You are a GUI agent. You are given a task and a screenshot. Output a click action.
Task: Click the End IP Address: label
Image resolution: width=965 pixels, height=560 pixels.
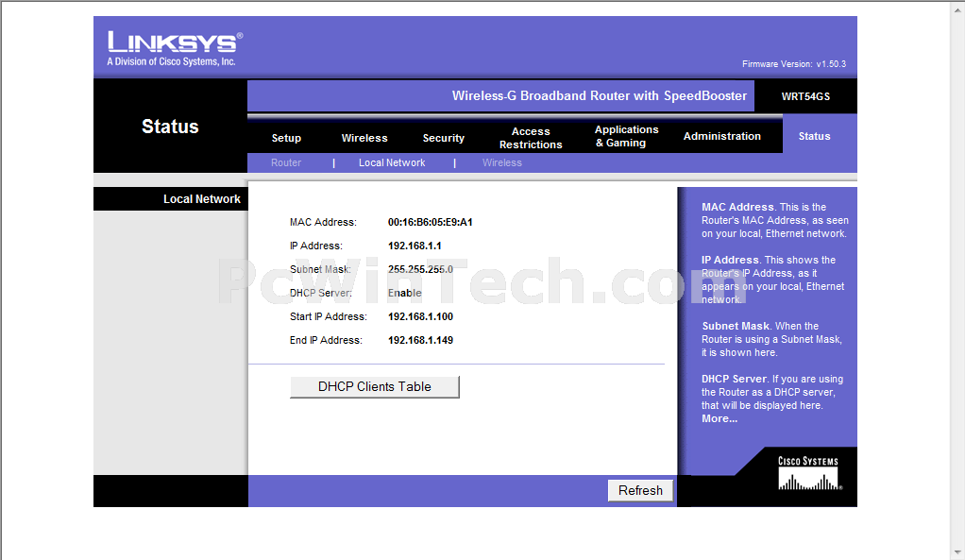click(326, 340)
